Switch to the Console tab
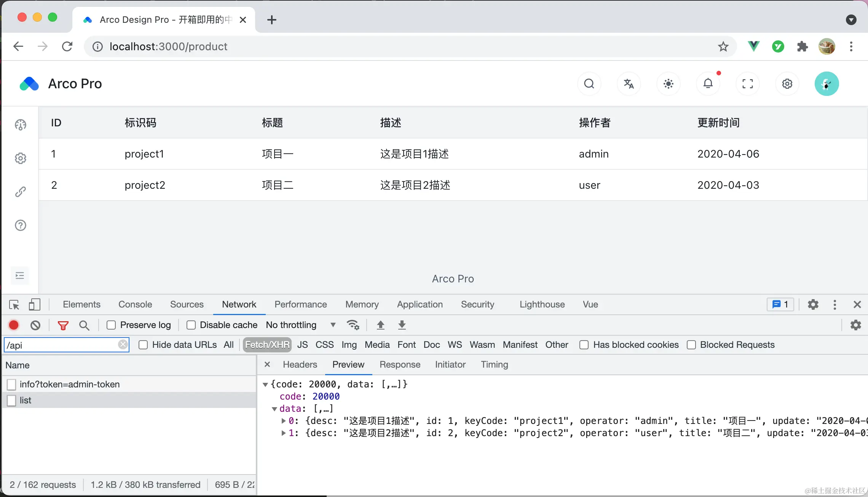Screen dimensions: 868x497 pyautogui.click(x=135, y=304)
